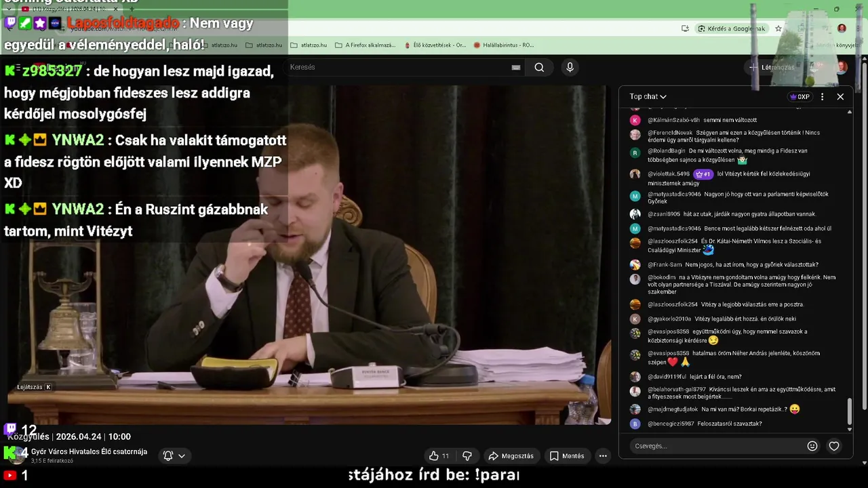
Task: Open chat more options three-dot menu
Action: [x=822, y=97]
